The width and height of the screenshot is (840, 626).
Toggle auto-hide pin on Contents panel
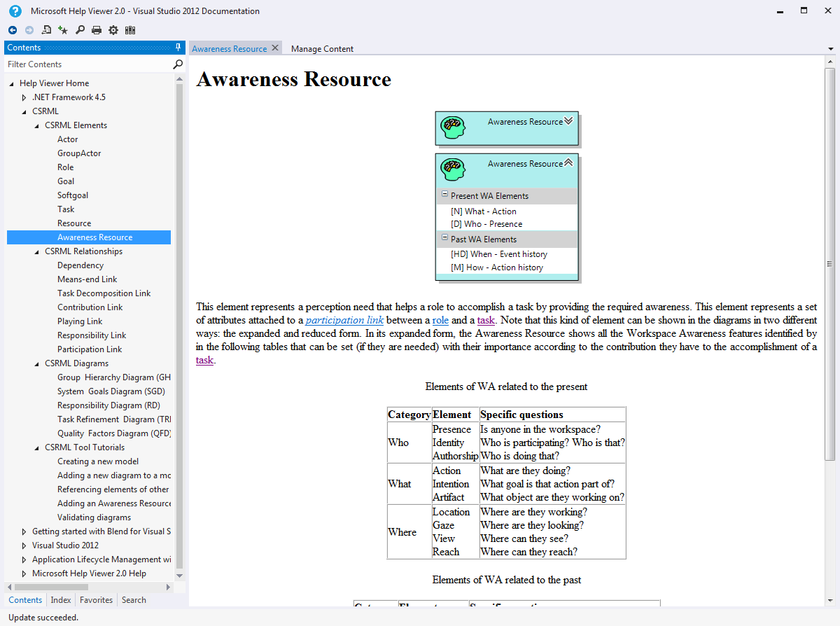(x=178, y=48)
